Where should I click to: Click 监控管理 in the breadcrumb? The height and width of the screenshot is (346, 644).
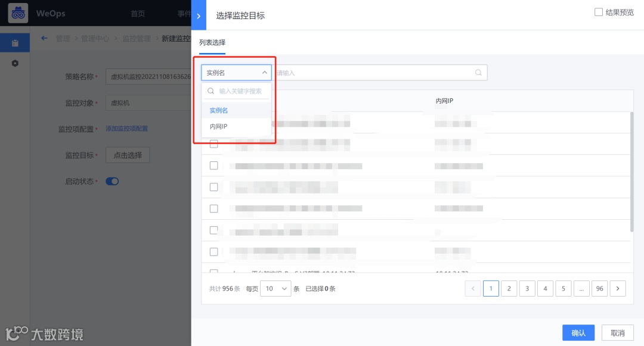[137, 39]
